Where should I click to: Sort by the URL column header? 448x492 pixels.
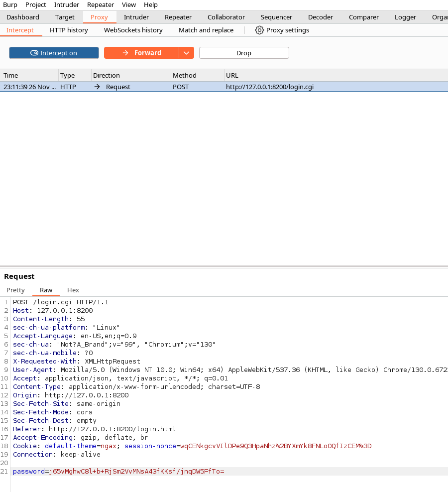point(336,75)
